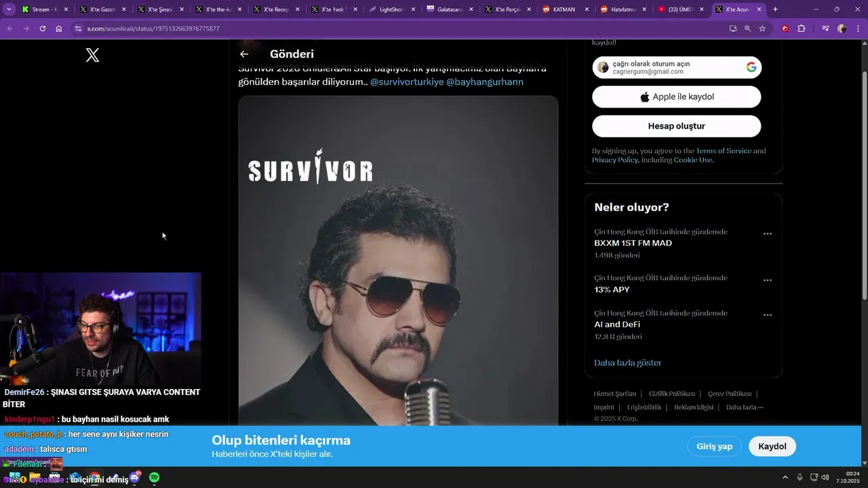
Task: Show hidden system tray icons
Action: (785, 478)
